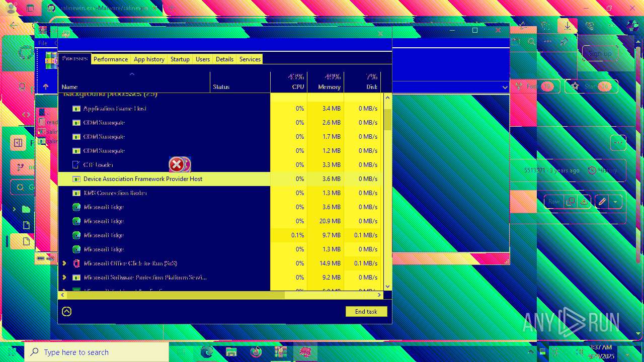Select the 20.9 MB Microsoft Edge process icon
644x362 pixels.
[x=76, y=221]
